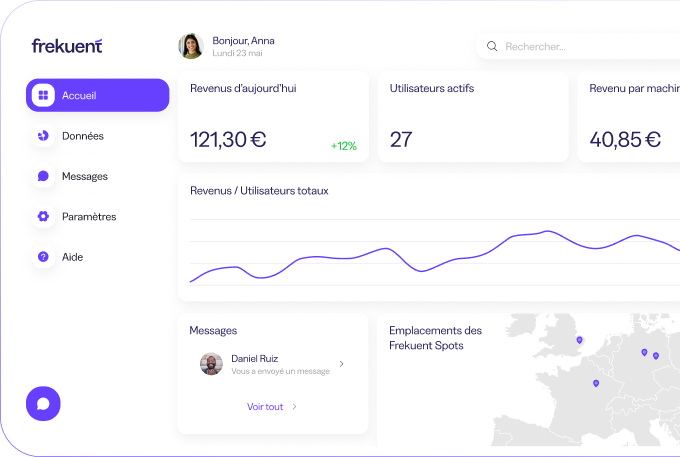Click Anna's profile avatar
The image size is (680, 457).
point(190,46)
